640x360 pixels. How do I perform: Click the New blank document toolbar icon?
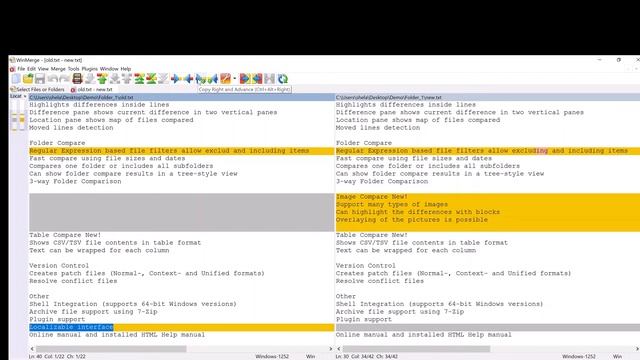[x=16, y=79]
